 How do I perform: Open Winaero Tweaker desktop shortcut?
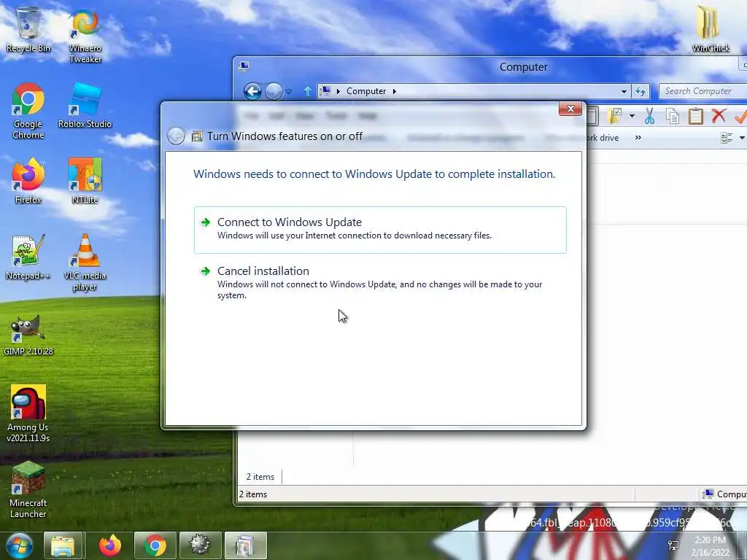(85, 36)
